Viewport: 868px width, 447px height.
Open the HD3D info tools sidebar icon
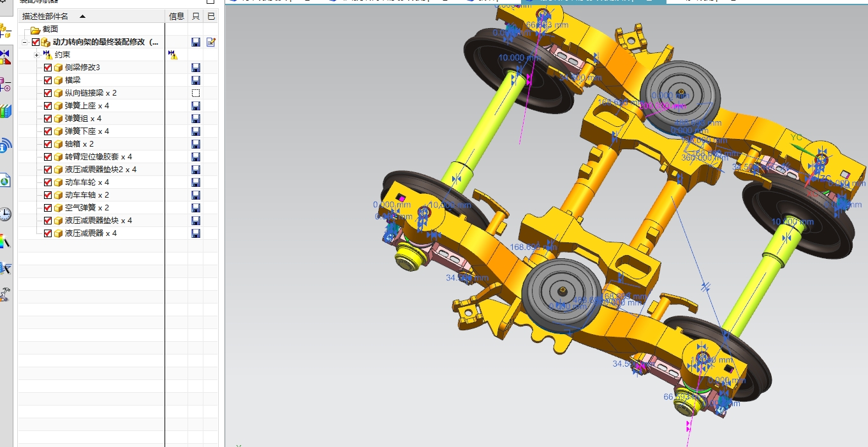5,146
